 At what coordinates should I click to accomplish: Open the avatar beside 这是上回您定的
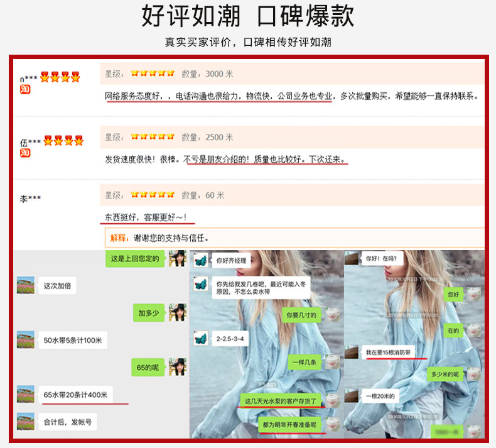coord(178,258)
